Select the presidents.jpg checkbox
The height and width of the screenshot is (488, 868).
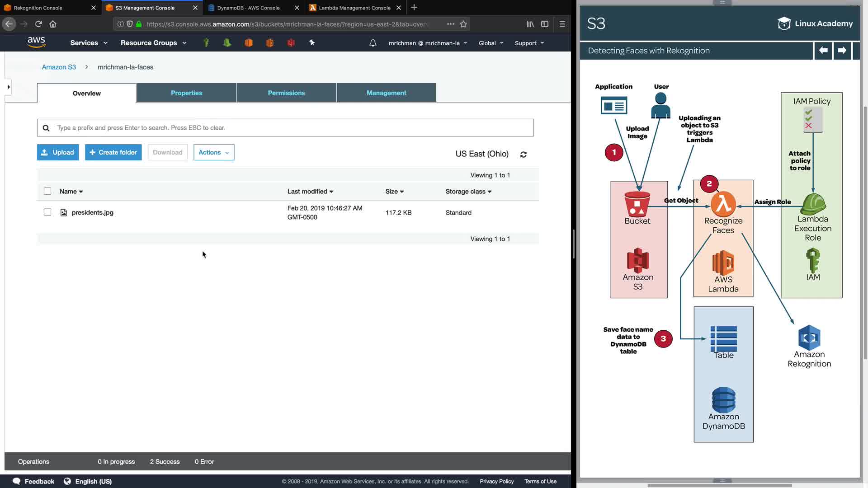[47, 212]
